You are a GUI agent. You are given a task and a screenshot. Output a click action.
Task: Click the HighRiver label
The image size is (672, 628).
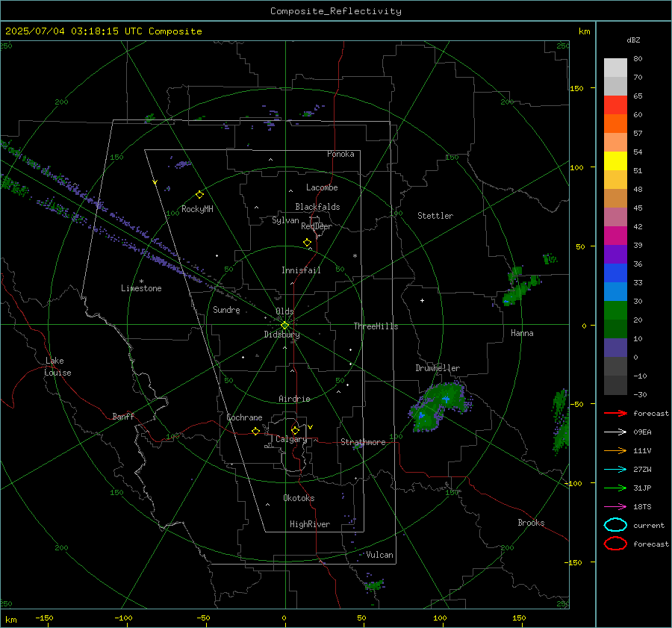point(310,524)
